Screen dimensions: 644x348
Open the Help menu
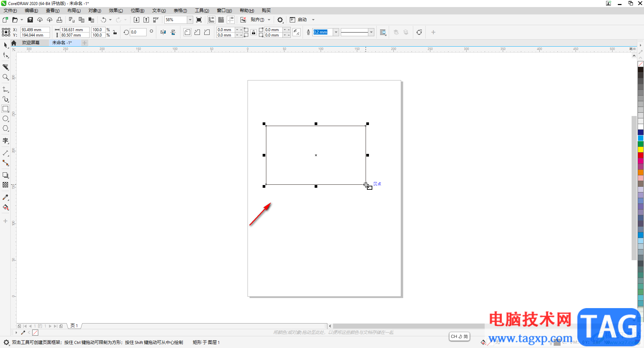(x=247, y=11)
